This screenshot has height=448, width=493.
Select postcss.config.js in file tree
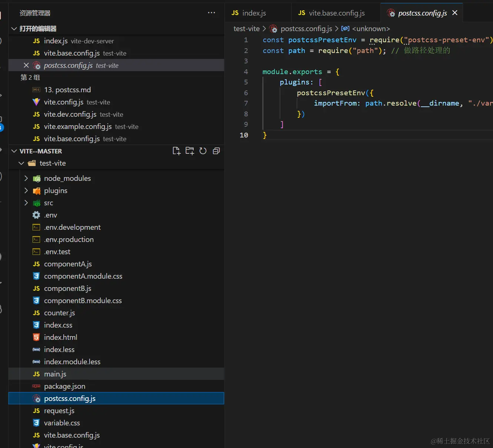point(116,398)
